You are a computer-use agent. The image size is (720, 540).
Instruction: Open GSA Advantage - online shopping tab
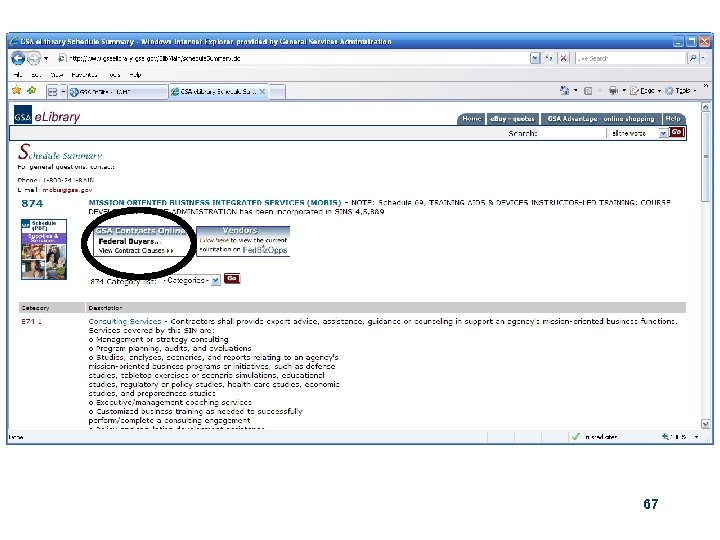tap(601, 118)
